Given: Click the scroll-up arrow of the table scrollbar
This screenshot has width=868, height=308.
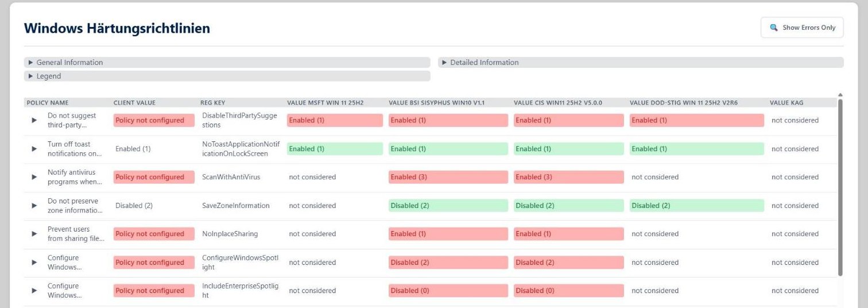Looking at the screenshot, I should tap(840, 95).
